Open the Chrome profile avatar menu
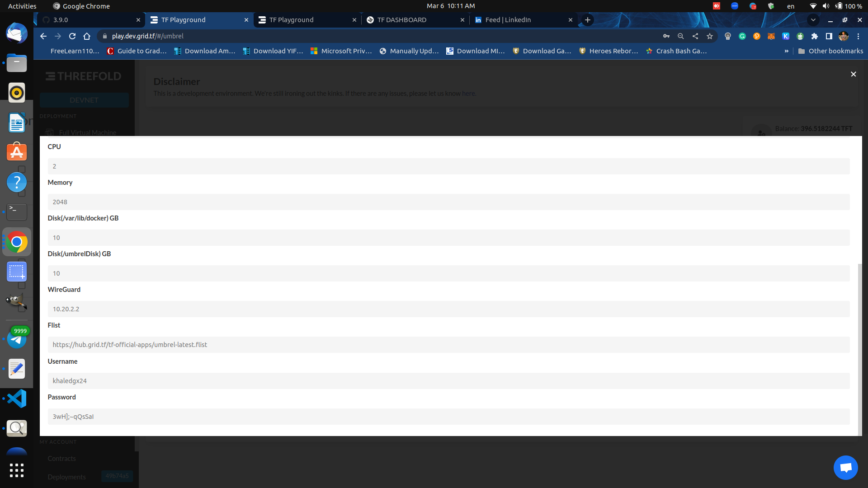868x488 pixels. pyautogui.click(x=843, y=36)
